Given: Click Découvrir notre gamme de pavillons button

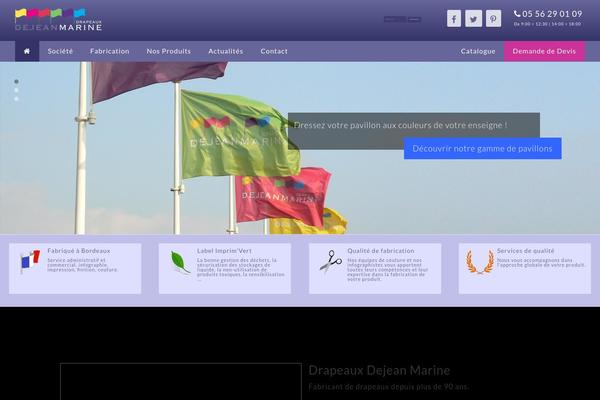Looking at the screenshot, I should pos(483,149).
